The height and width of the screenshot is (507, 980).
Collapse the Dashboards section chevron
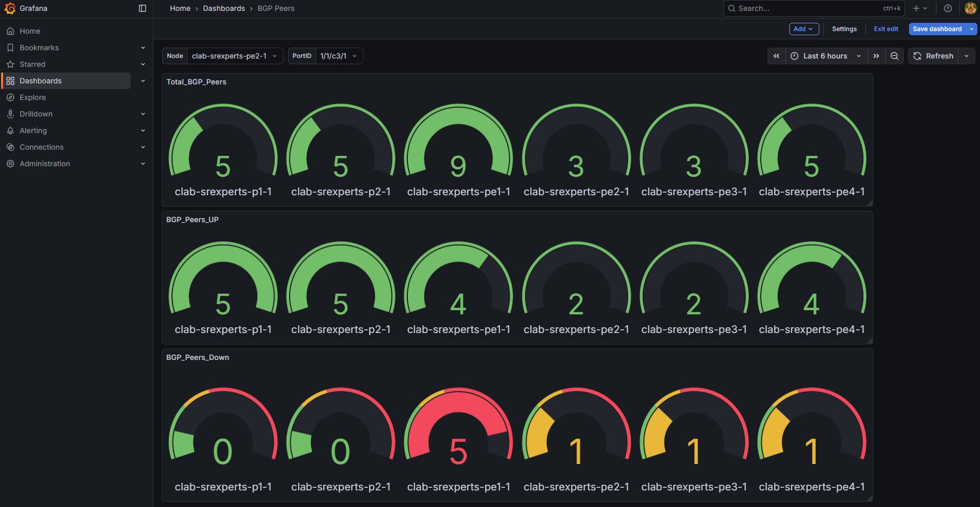[x=143, y=81]
